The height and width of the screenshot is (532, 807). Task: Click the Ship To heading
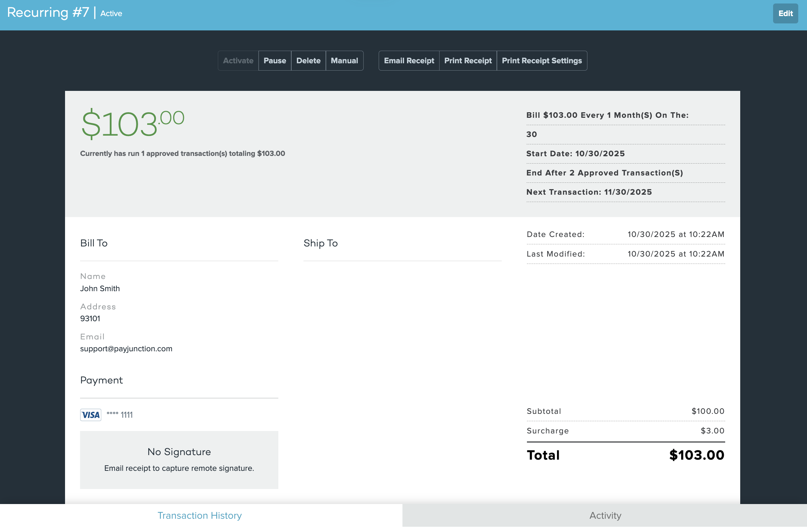point(321,243)
